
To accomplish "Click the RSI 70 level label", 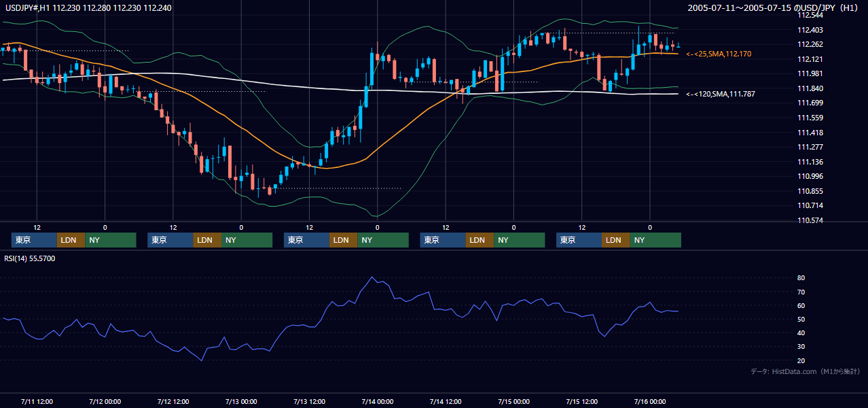I will click(x=801, y=292).
